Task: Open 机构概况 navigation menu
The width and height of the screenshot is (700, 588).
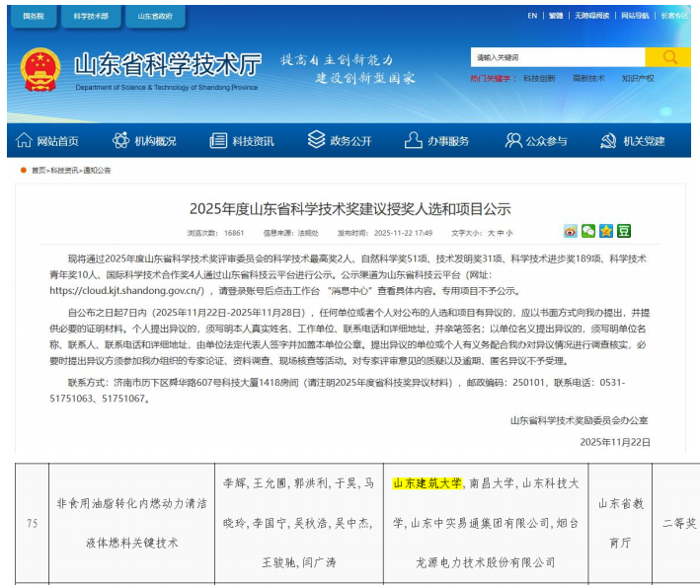Action: click(x=146, y=141)
